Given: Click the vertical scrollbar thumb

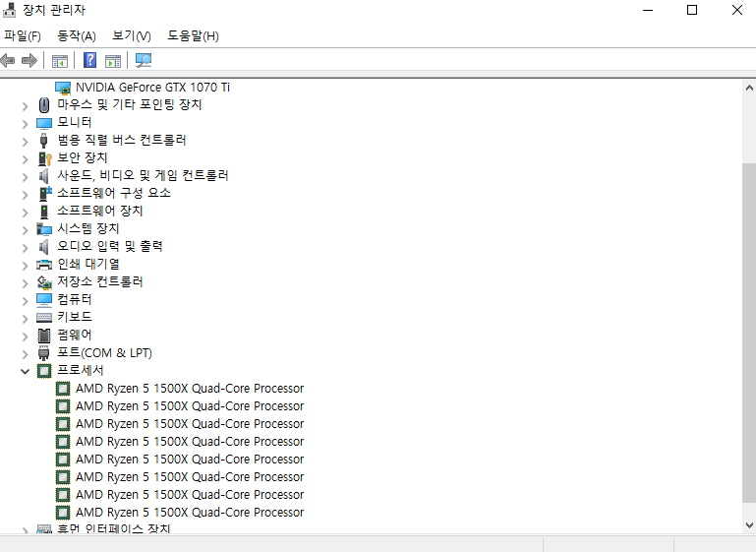Looking at the screenshot, I should coord(748,335).
